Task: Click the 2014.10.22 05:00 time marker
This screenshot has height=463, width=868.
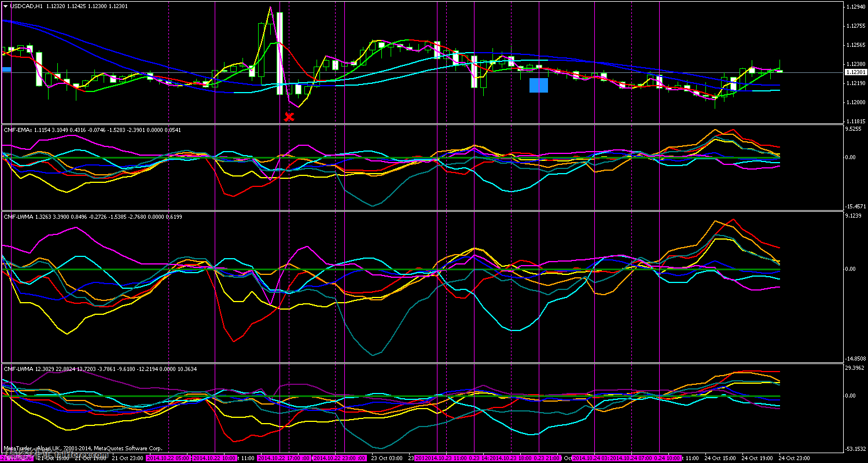Action: click(168, 458)
